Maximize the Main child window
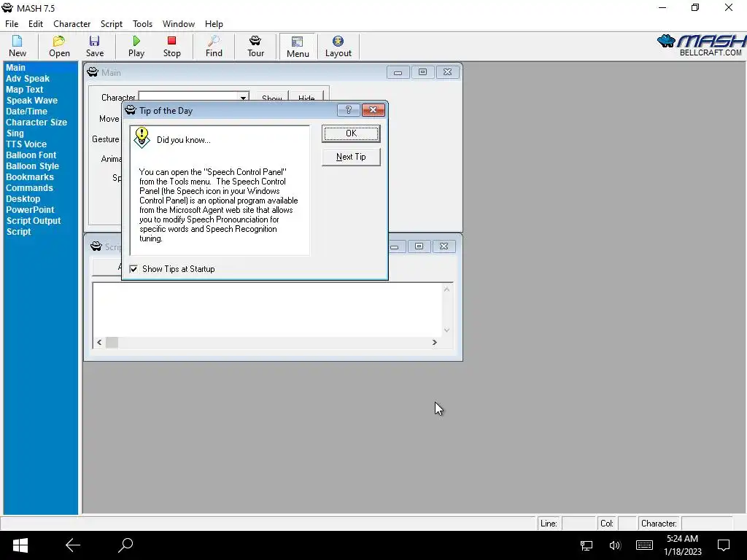 422,72
